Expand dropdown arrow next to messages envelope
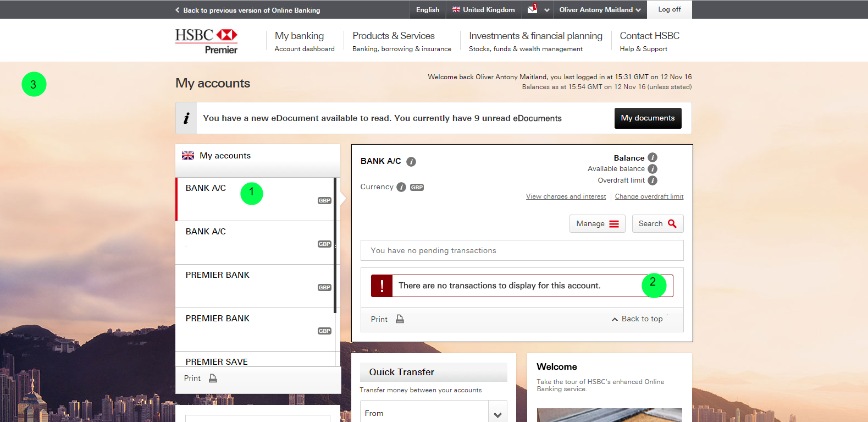 [x=547, y=10]
